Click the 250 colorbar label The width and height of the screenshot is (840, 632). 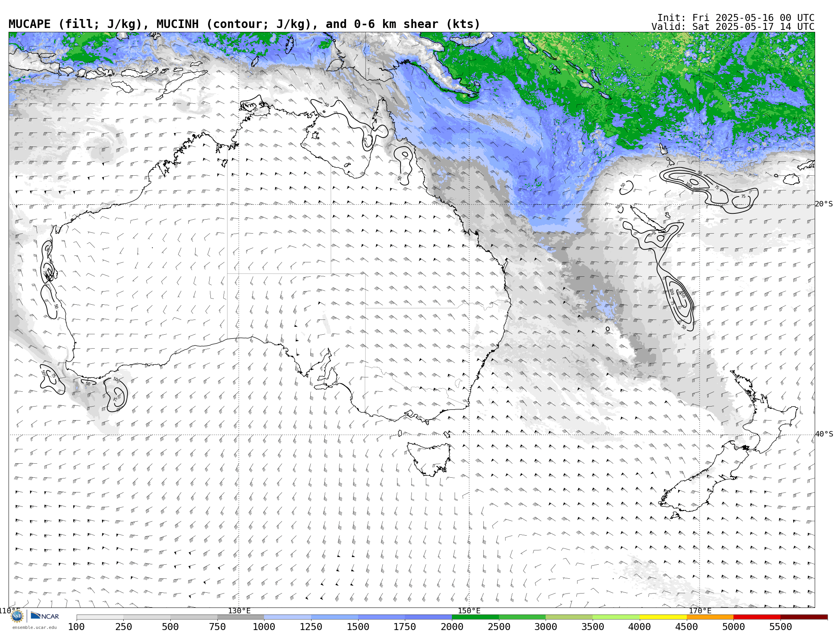click(x=124, y=627)
